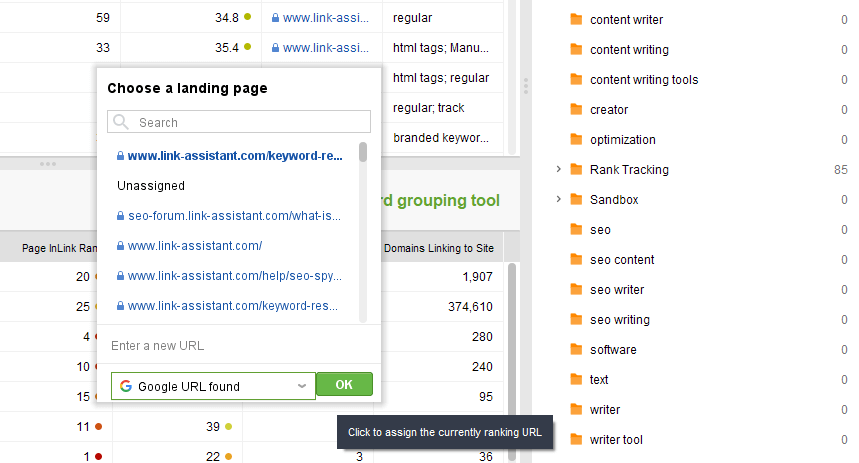Click the 'regular' tags cell

coord(413,18)
